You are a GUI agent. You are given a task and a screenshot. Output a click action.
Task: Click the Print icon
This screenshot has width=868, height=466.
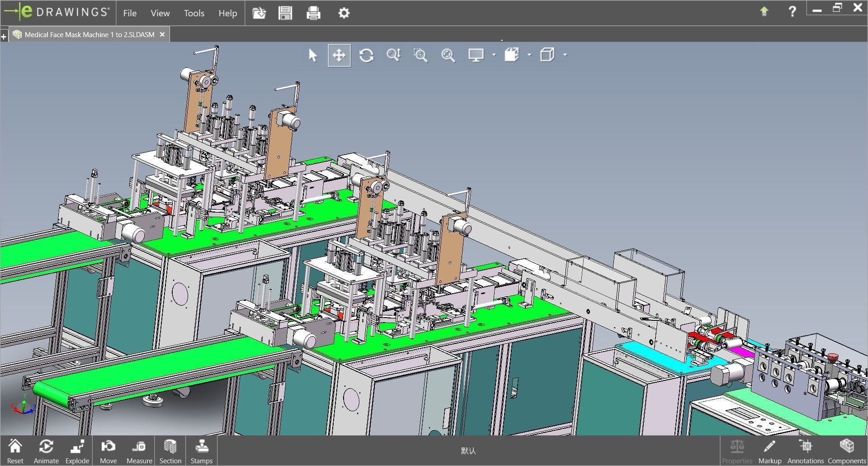click(x=313, y=13)
